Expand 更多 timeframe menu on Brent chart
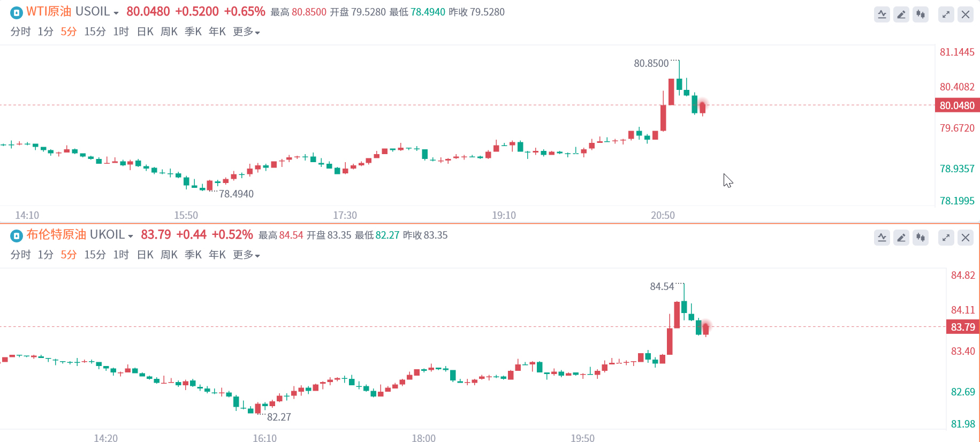This screenshot has width=980, height=442. pos(246,255)
